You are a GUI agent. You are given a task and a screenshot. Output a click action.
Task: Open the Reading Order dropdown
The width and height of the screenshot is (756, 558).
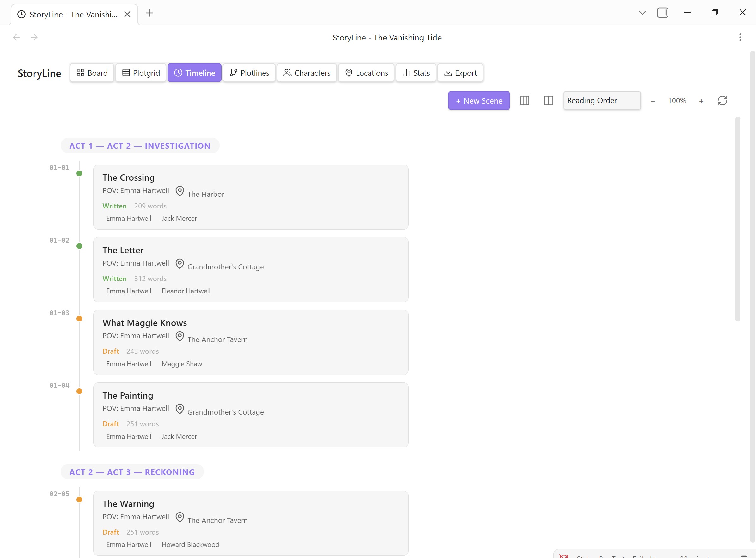pyautogui.click(x=601, y=101)
